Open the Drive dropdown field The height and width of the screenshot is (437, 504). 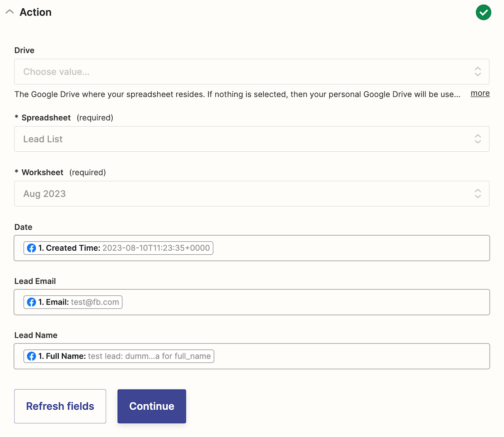(x=245, y=72)
